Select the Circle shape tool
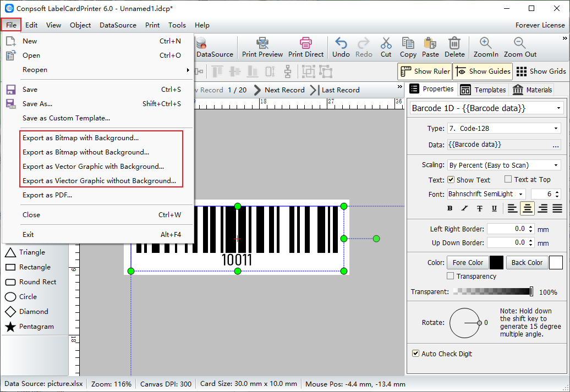The height and width of the screenshot is (392, 570). pos(21,297)
